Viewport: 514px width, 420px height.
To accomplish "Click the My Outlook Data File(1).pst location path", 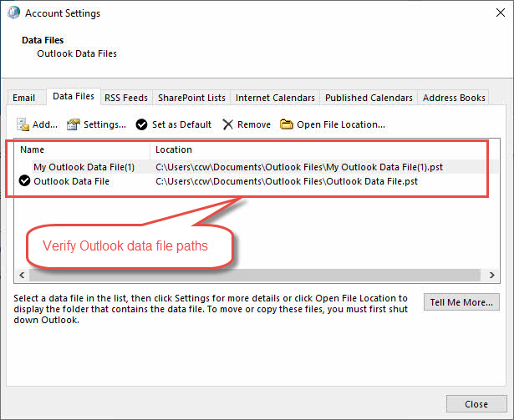I will tap(299, 167).
